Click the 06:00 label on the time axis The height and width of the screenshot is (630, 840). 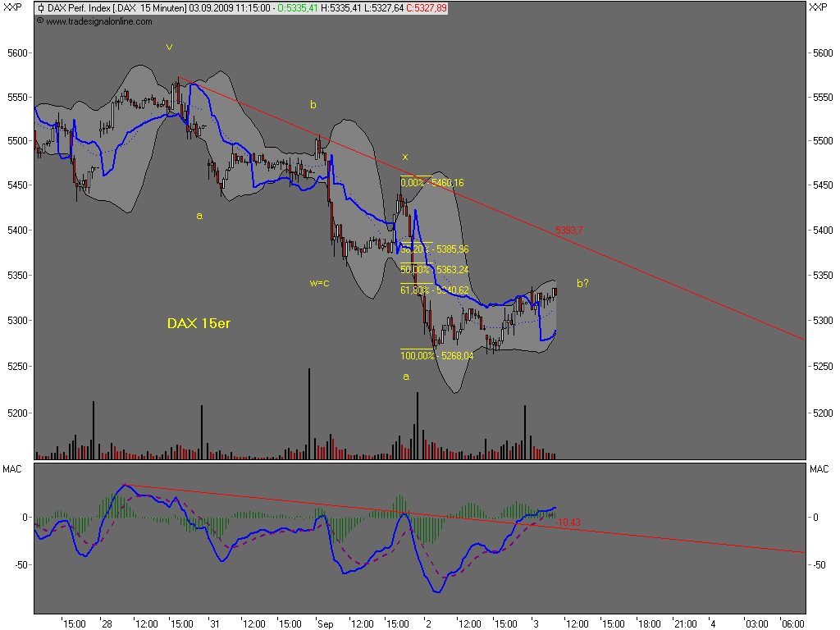[x=793, y=623]
